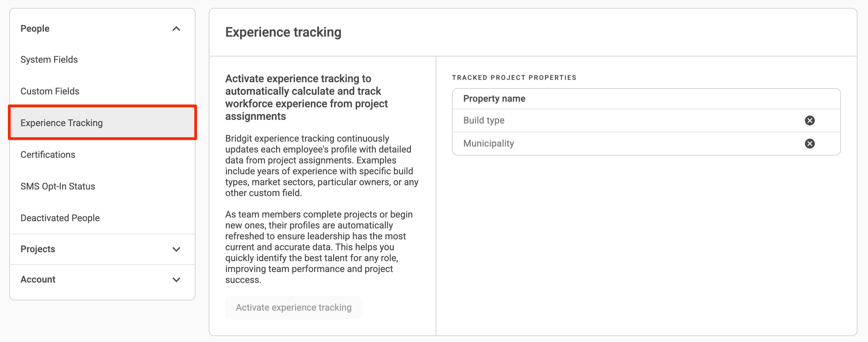
Task: Click the Tracked Project Properties label
Action: tap(514, 78)
